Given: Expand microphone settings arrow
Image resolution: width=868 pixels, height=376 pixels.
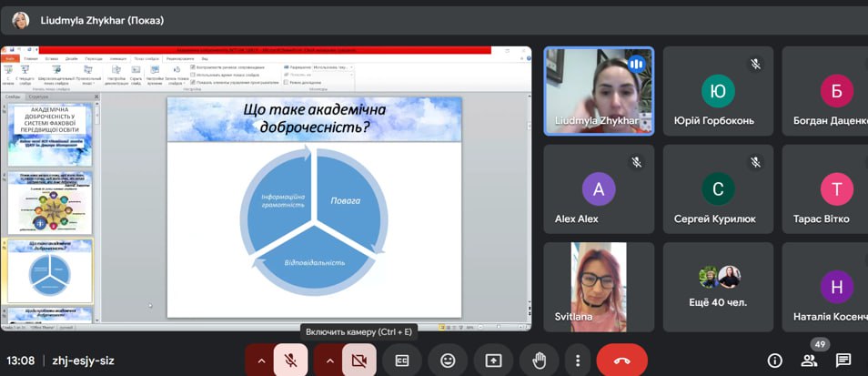Looking at the screenshot, I should 261,361.
